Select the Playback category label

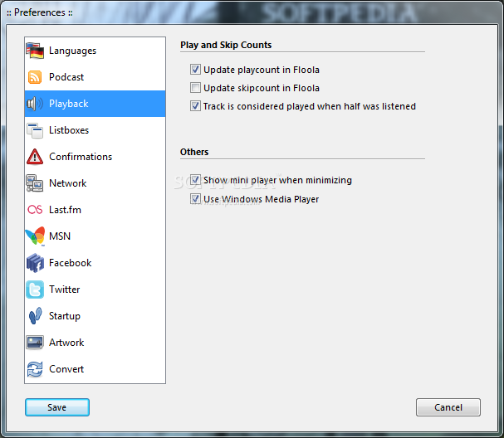click(x=68, y=104)
